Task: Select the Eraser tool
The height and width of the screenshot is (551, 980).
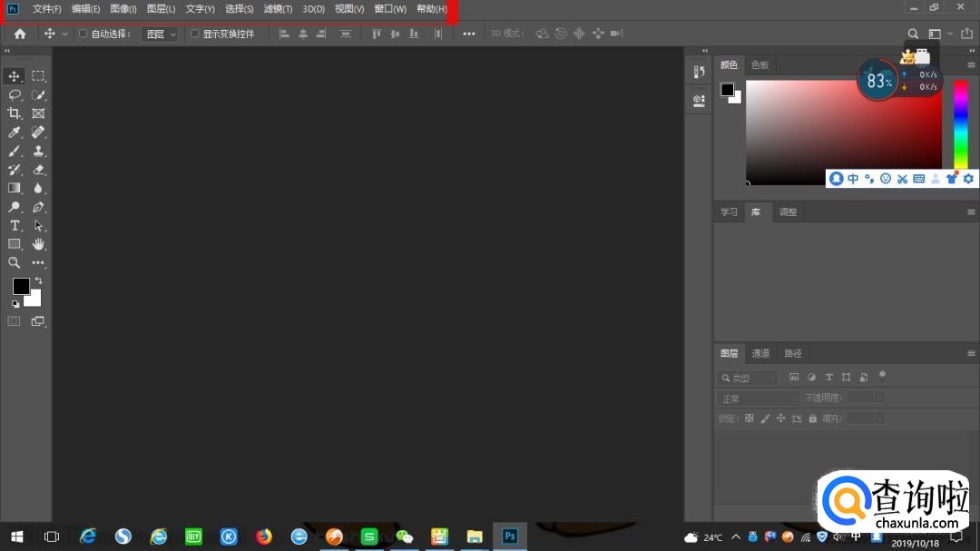Action: coord(38,170)
